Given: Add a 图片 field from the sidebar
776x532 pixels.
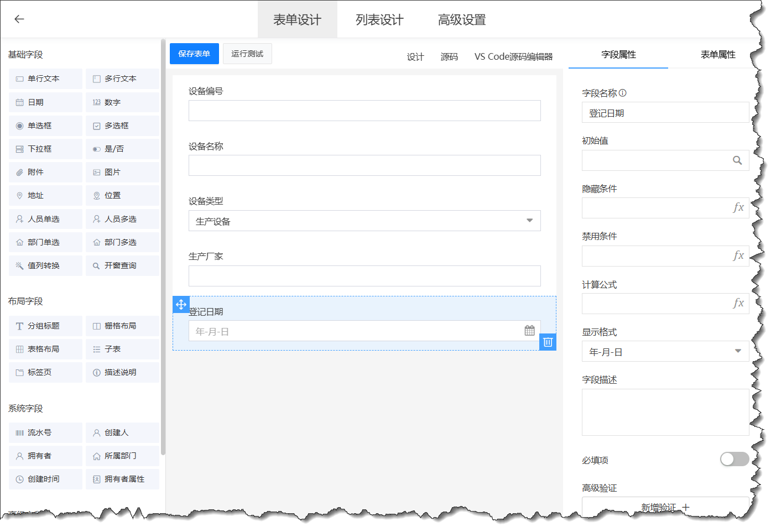Looking at the screenshot, I should click(x=122, y=172).
